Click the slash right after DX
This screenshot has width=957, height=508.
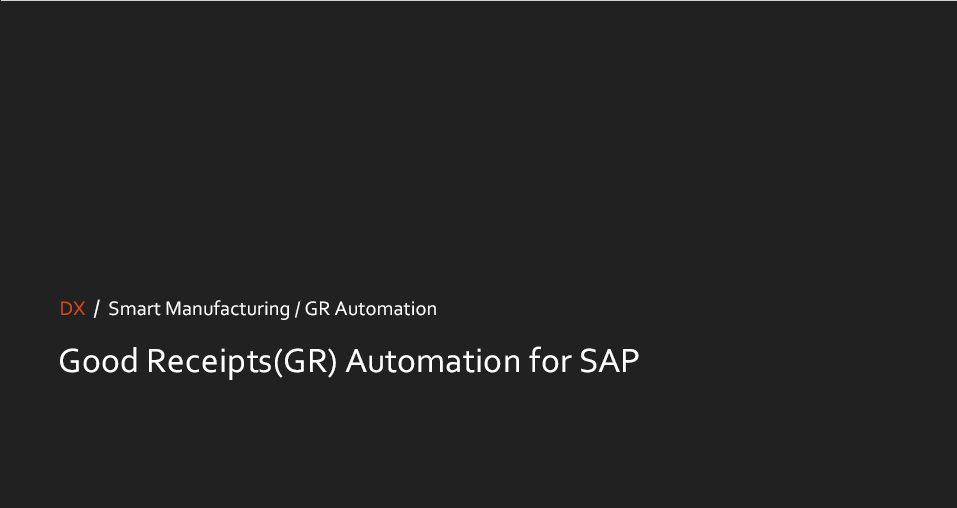point(96,309)
